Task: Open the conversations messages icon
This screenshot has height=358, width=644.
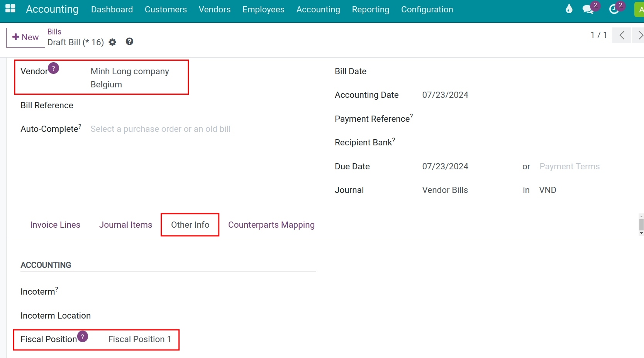Action: click(588, 9)
